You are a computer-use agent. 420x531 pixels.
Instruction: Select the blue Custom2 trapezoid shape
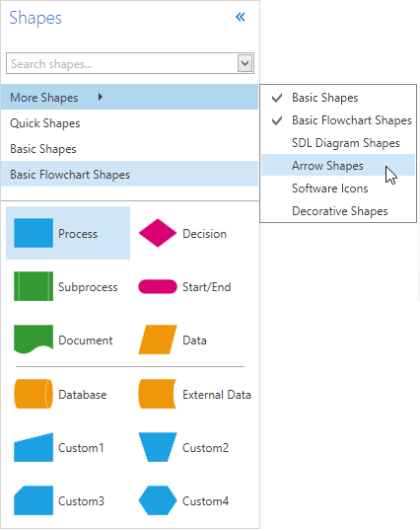[158, 447]
